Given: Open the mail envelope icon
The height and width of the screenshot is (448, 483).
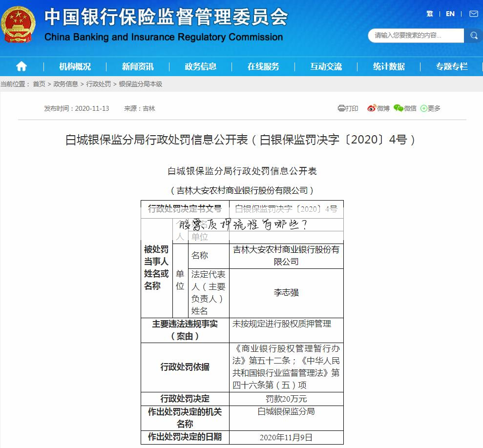Looking at the screenshot, I should (473, 14).
